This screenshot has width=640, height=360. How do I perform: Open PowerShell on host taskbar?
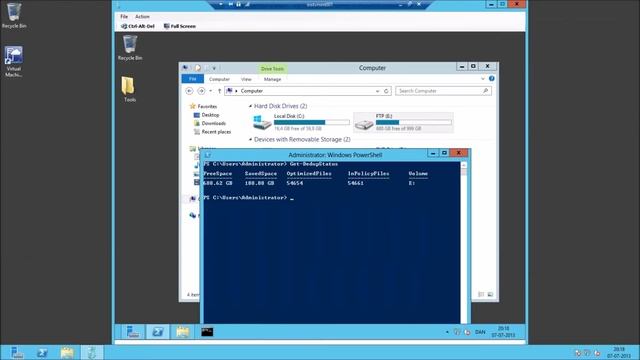tap(42, 353)
